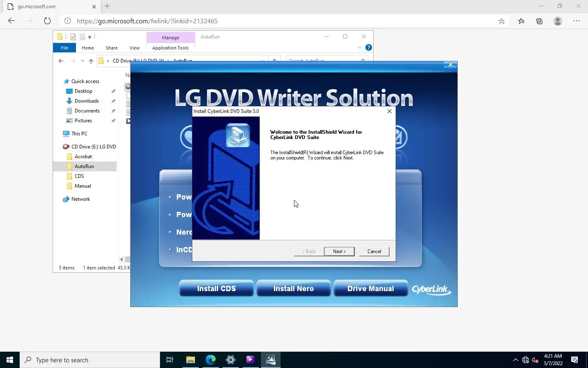The width and height of the screenshot is (588, 368).
Task: Open browser Settings and more menu
Action: (x=577, y=21)
